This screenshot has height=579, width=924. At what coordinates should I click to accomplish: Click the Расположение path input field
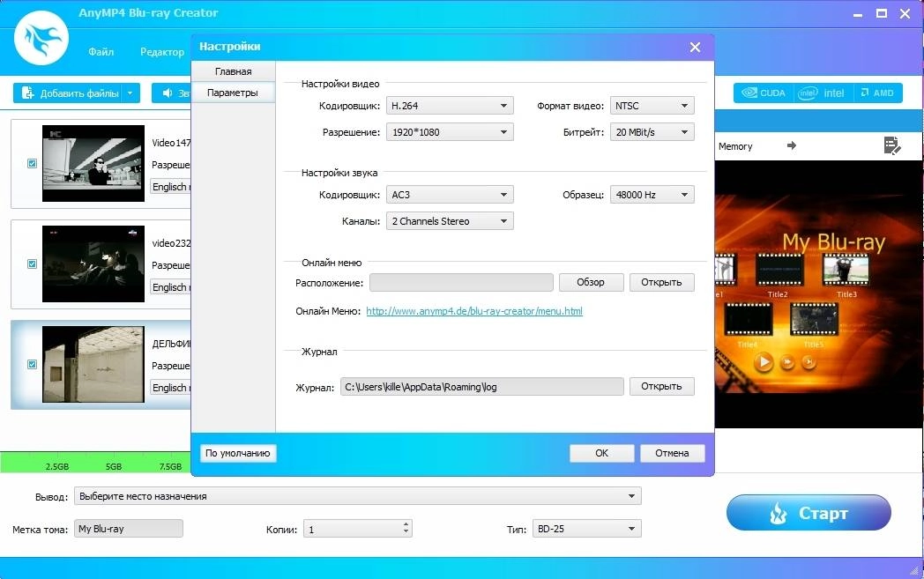click(461, 283)
